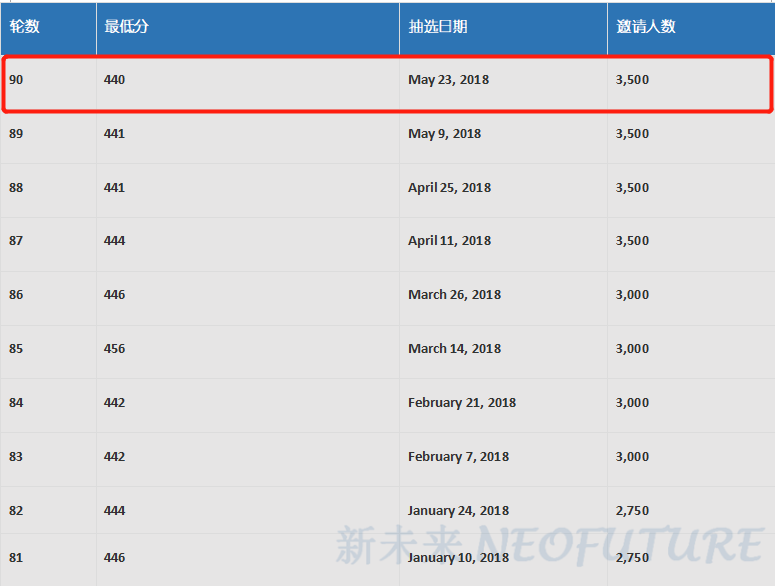Click the March 26, 2018 date cell
This screenshot has width=775, height=586.
454,295
